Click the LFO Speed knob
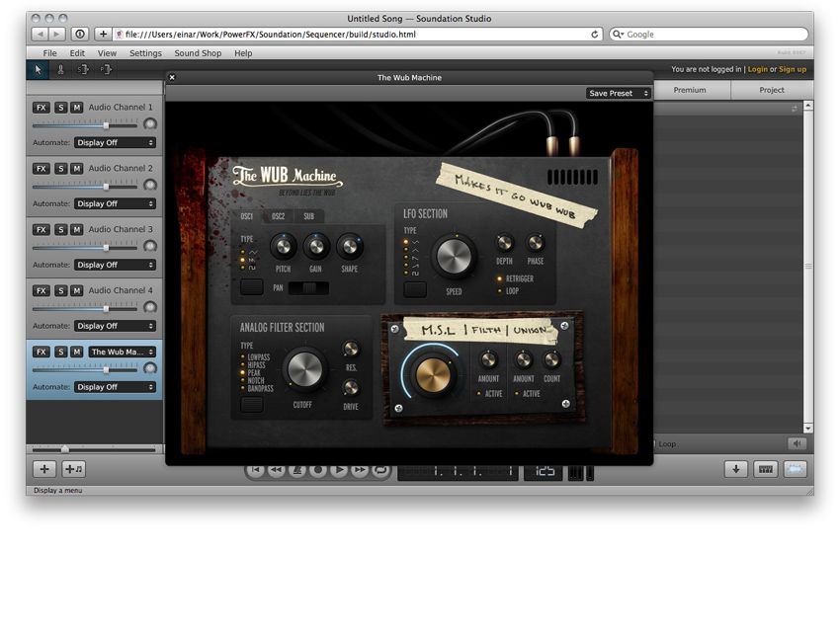Viewport: 840px width, 630px height. point(454,256)
